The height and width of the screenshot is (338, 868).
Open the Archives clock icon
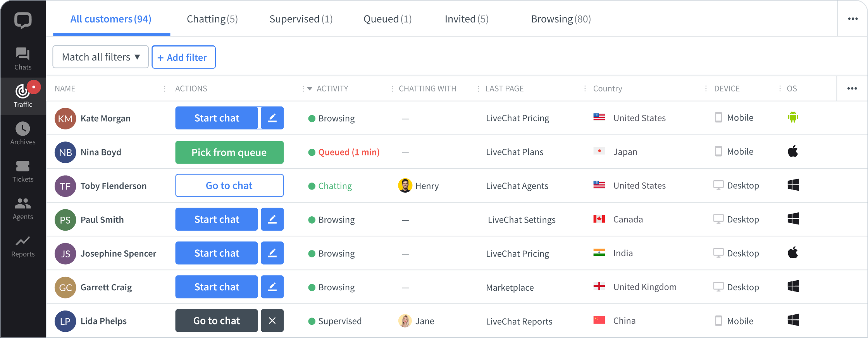[x=23, y=129]
